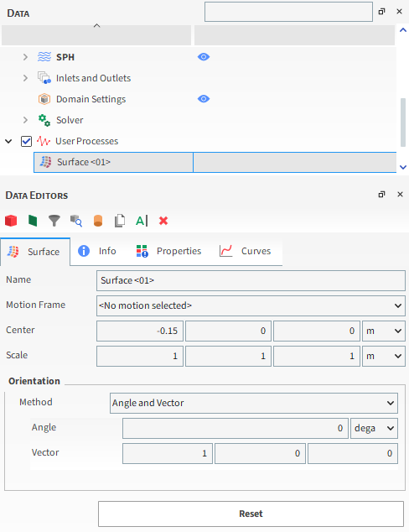Click the orange cylinder icon
The width and height of the screenshot is (409, 532).
(98, 221)
